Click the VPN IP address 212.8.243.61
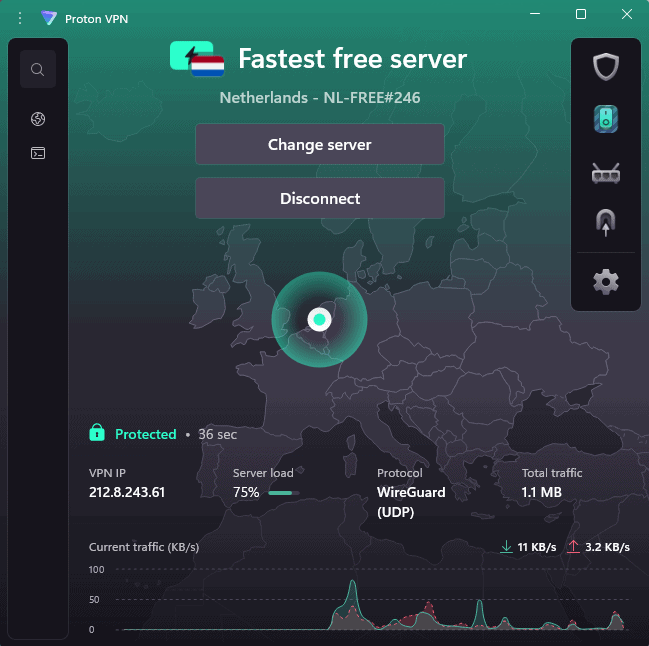649x646 pixels. point(127,492)
